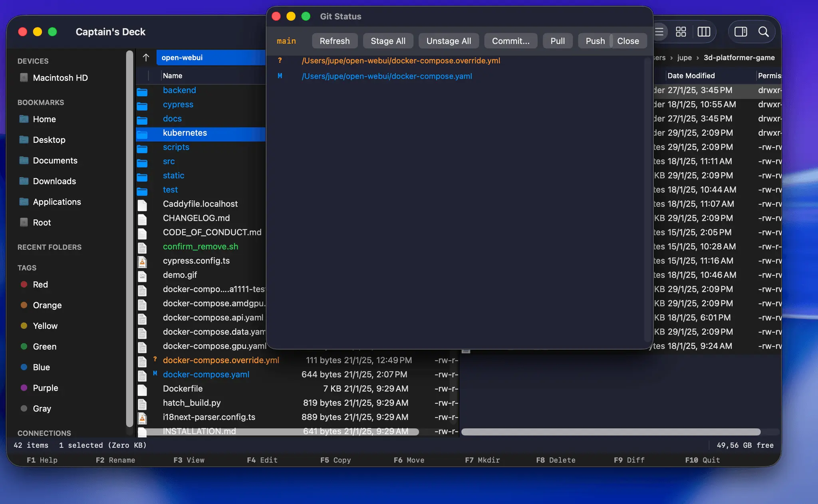818x504 pixels.
Task: Switch to grid icon view
Action: tap(681, 32)
